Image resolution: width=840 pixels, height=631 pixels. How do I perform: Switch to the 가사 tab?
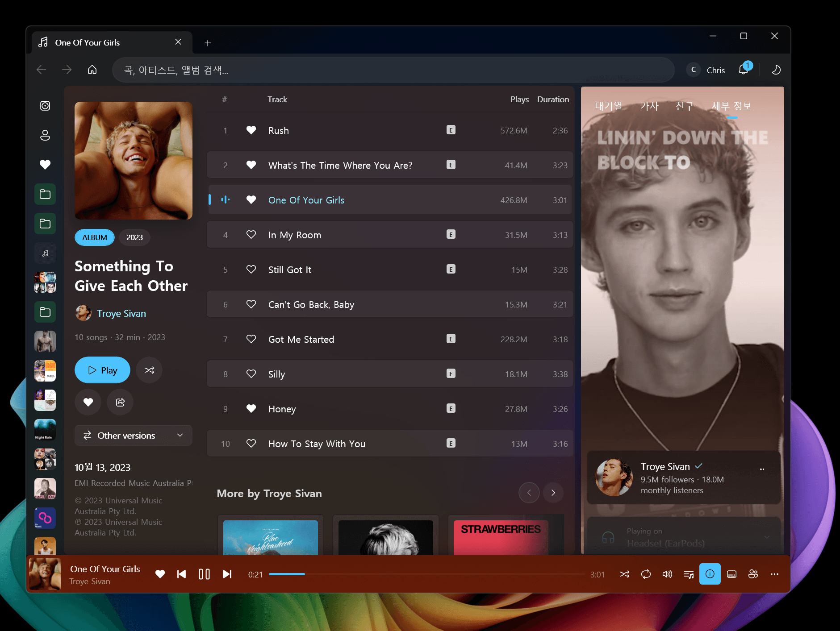(x=649, y=106)
